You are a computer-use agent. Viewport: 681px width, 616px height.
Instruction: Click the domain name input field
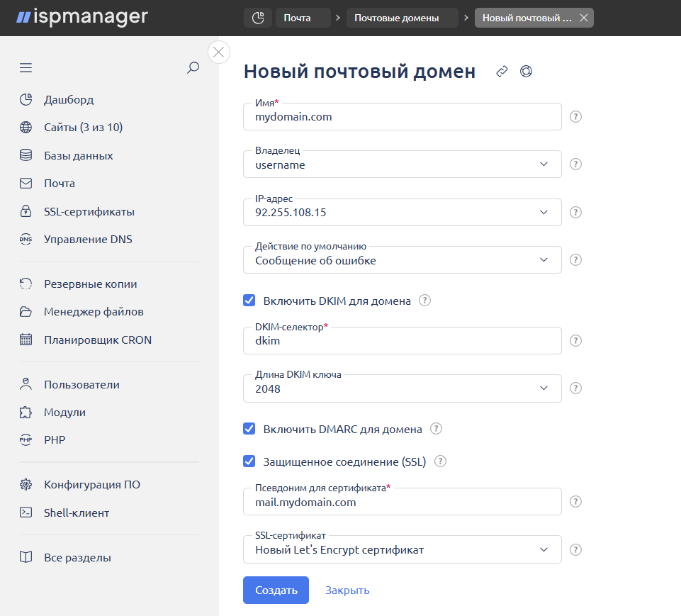(402, 117)
